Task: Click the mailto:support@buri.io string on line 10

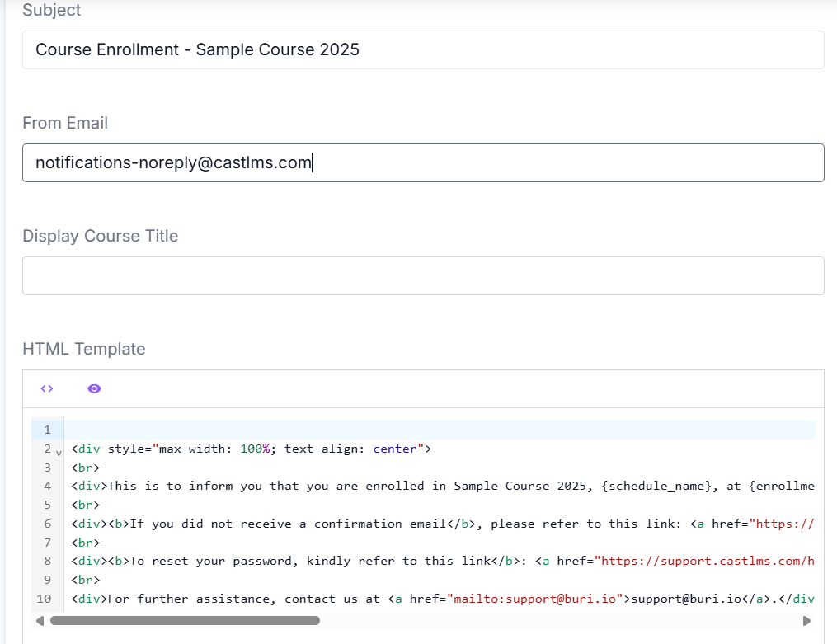Action: coord(538,599)
